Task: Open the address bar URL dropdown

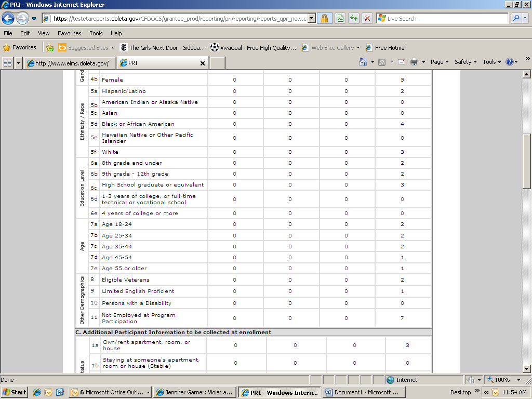Action: [x=312, y=19]
